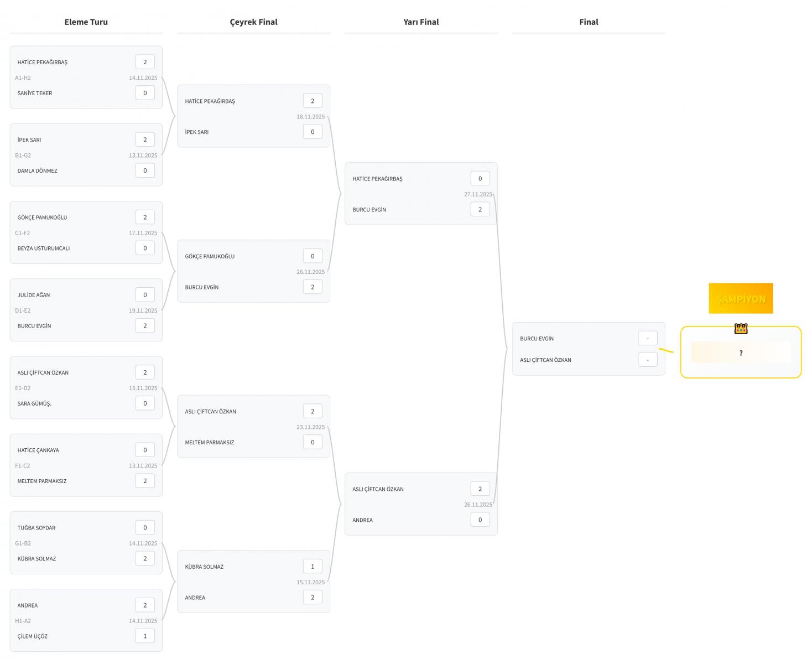The image size is (812, 664).
Task: Click JULİDE AĞAN in the D1-E2 match
Action: pos(34,295)
